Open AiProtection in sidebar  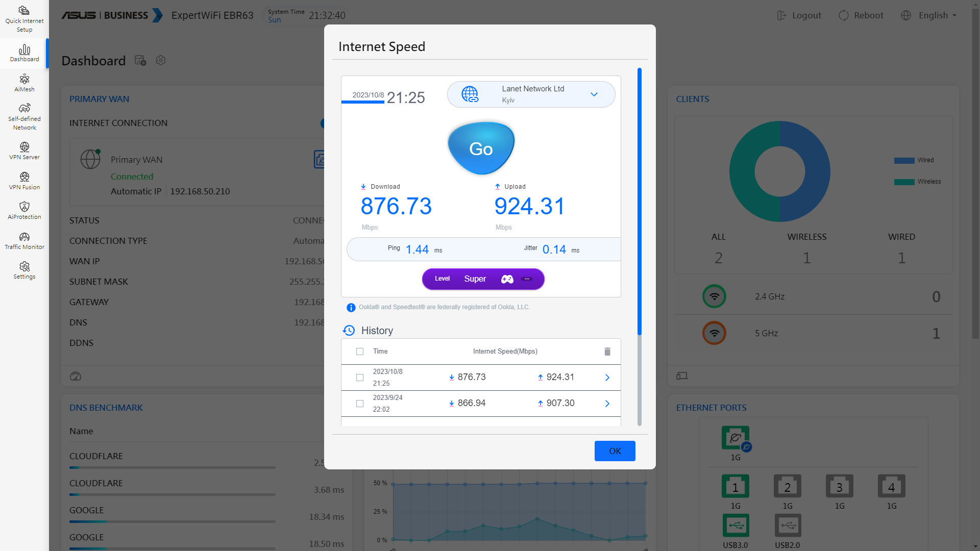[x=24, y=210]
